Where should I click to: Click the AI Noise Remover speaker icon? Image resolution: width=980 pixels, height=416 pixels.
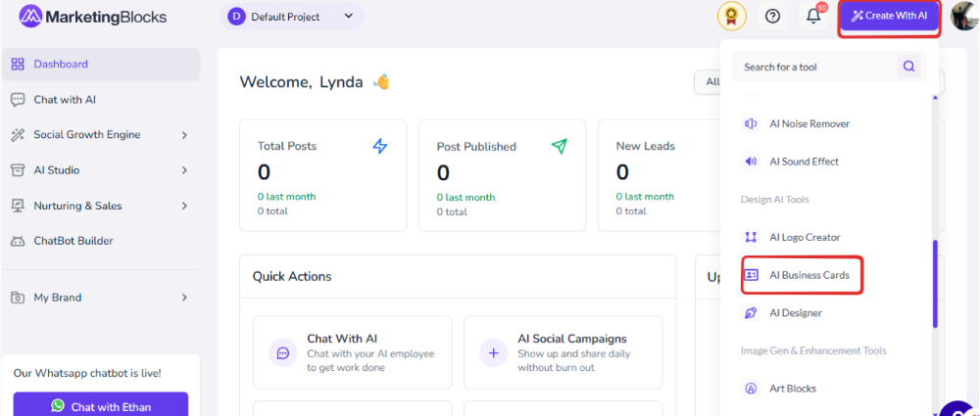[751, 124]
